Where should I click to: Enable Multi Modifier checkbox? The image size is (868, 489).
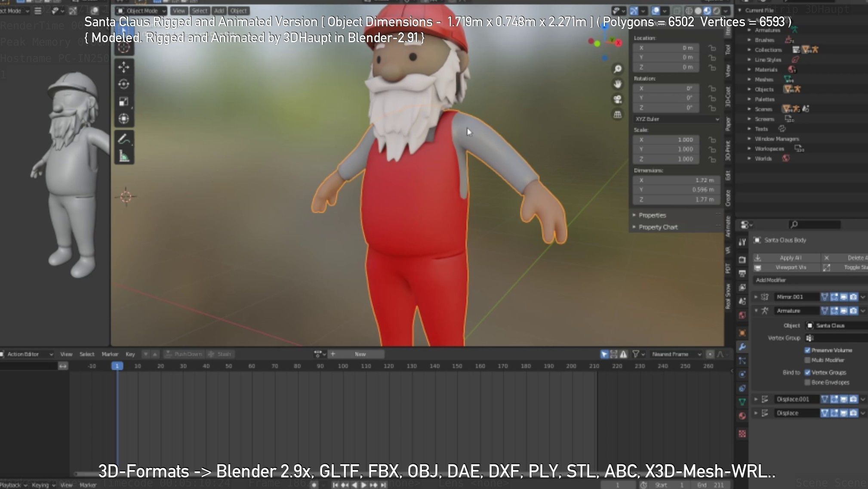[x=807, y=360]
